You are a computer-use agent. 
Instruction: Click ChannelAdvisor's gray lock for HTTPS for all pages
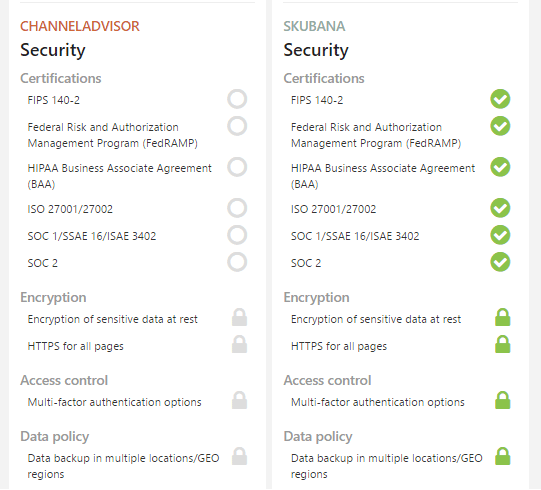point(239,344)
